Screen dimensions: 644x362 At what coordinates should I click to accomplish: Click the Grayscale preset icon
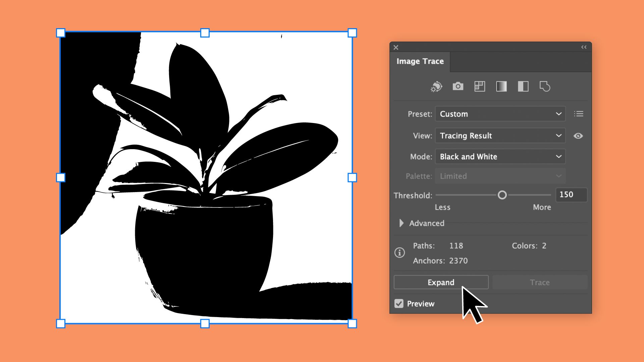[501, 86]
